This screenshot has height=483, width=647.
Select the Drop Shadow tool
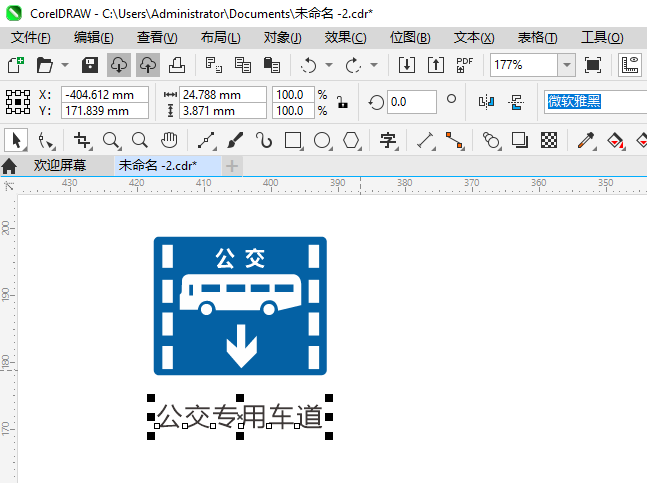520,141
